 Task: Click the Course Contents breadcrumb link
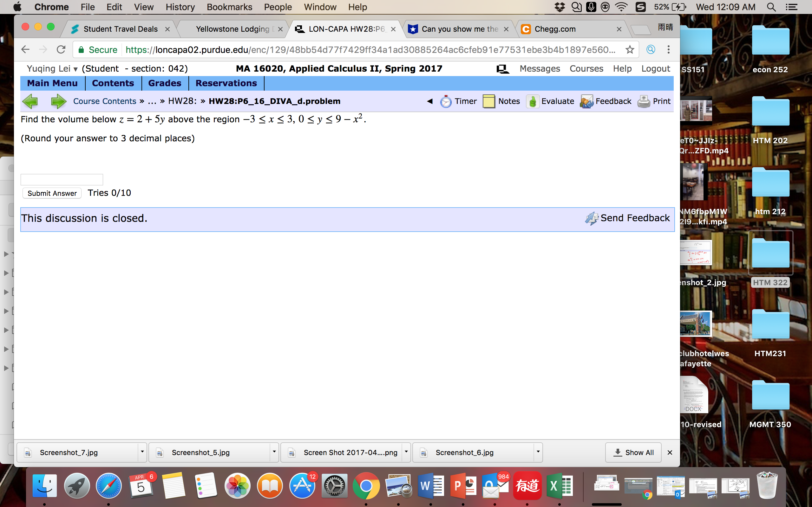105,101
